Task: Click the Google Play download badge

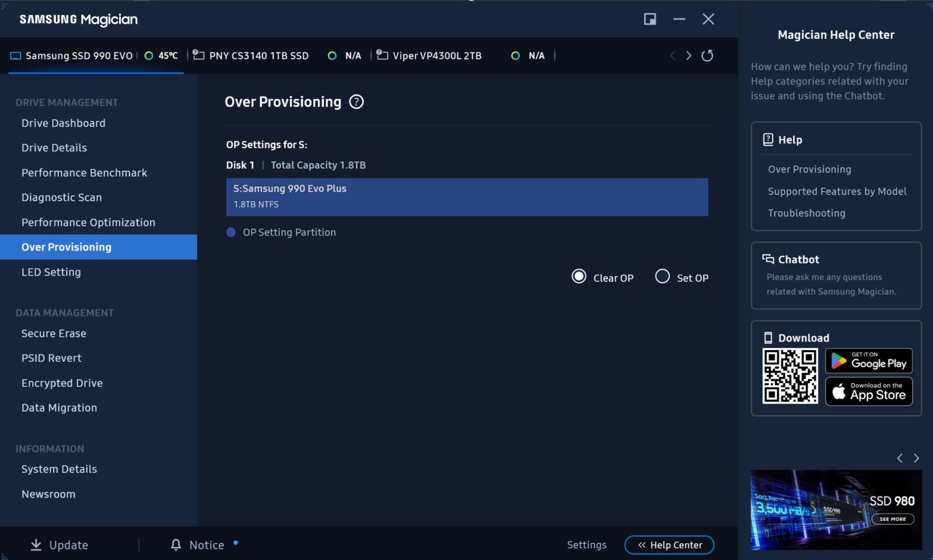Action: pyautogui.click(x=868, y=361)
